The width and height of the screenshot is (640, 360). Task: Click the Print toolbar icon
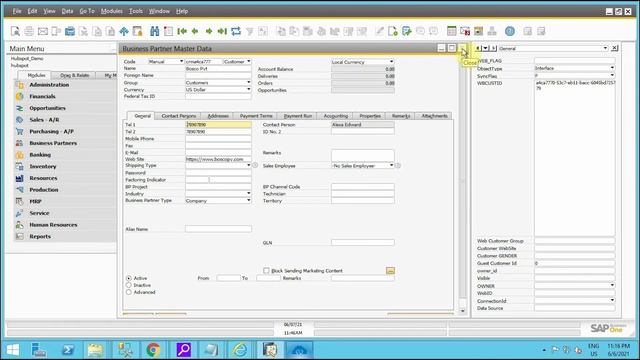point(29,31)
